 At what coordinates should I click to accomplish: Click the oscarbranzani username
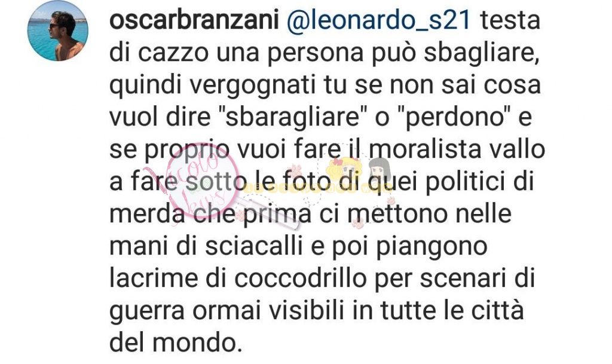click(x=194, y=20)
